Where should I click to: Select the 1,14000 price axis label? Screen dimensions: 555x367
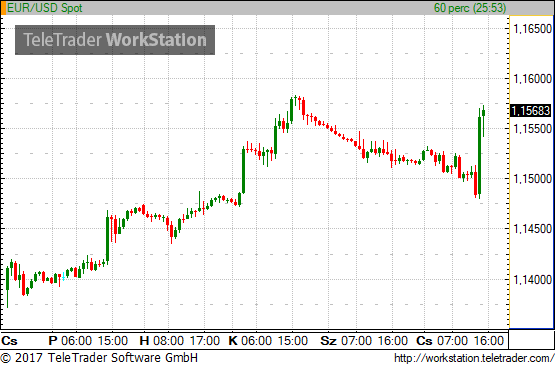(532, 280)
